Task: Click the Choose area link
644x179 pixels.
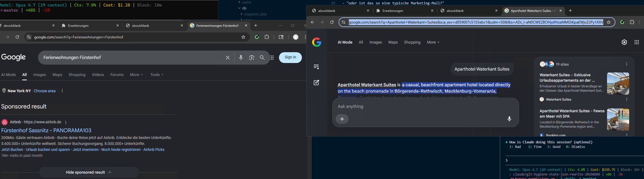Action: click(x=45, y=91)
